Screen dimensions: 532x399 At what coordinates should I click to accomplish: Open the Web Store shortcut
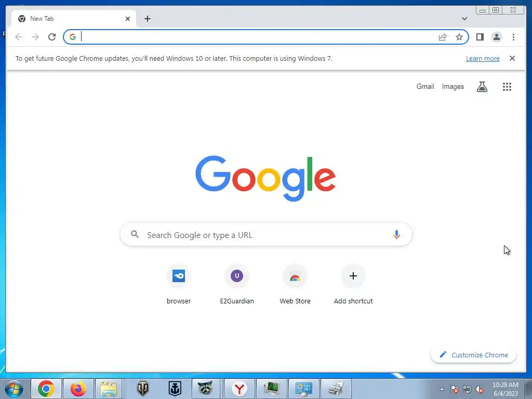[295, 285]
